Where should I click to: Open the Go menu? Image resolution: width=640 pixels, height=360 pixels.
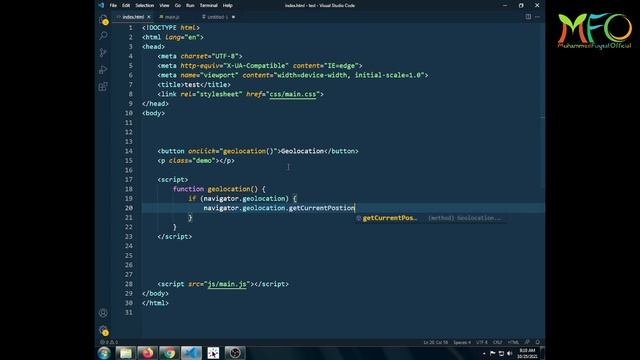click(178, 5)
